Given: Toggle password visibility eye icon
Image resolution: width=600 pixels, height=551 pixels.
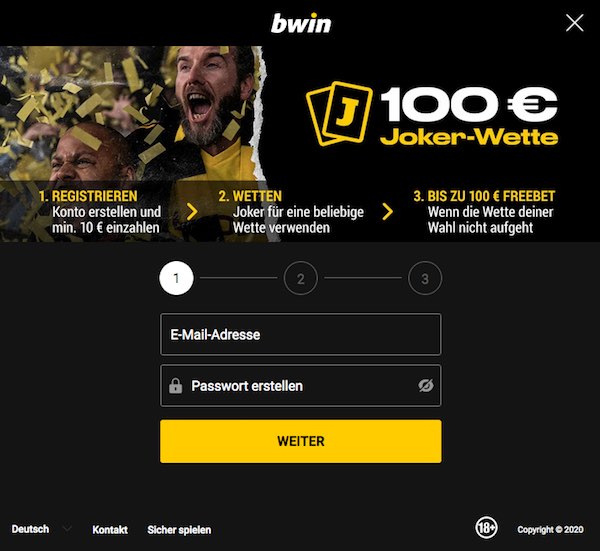Looking at the screenshot, I should (426, 386).
